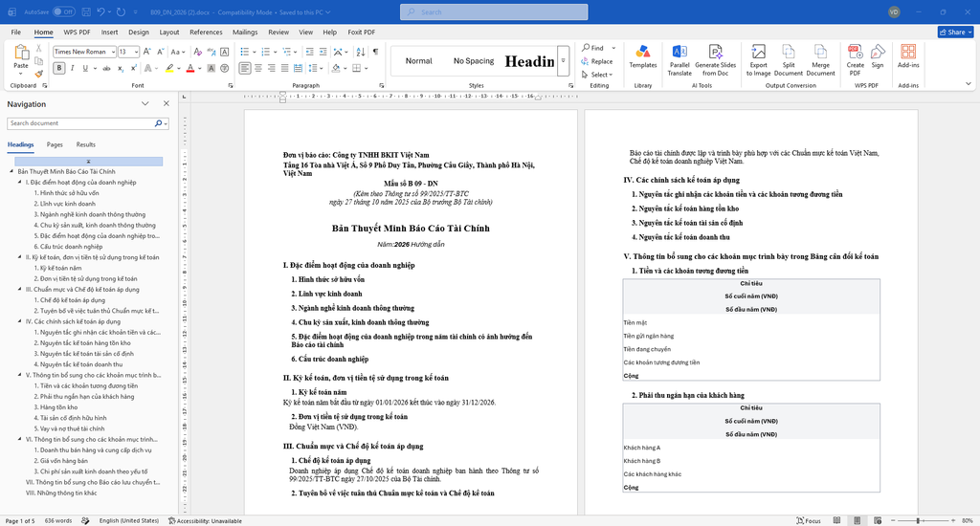Open the Home ribbon tab
This screenshot has width=980, height=526.
43,32
